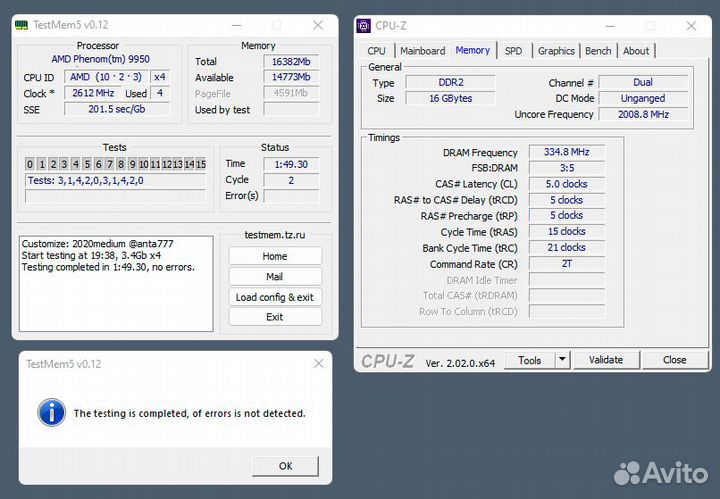The height and width of the screenshot is (499, 720).
Task: Click the Cycle Time 15 clocks value
Action: pos(567,231)
